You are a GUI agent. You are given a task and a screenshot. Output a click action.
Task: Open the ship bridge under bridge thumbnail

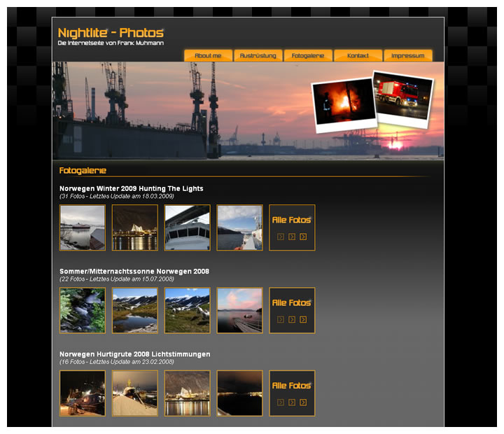[188, 227]
